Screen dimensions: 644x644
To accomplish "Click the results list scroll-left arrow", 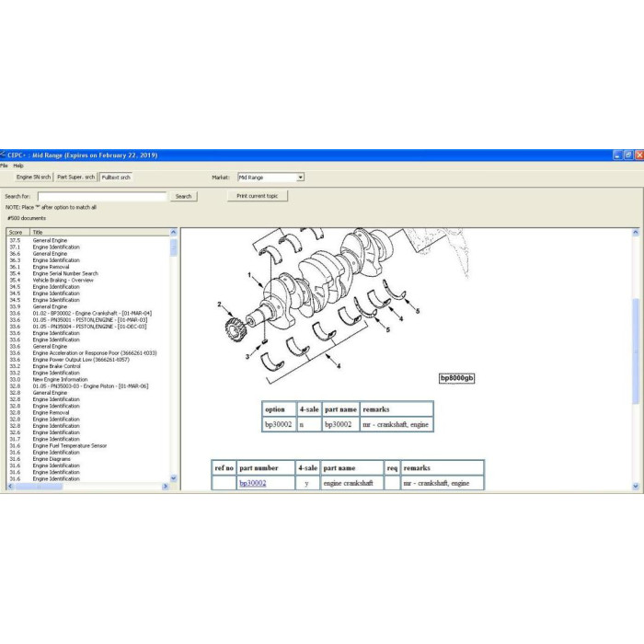I will [x=11, y=487].
